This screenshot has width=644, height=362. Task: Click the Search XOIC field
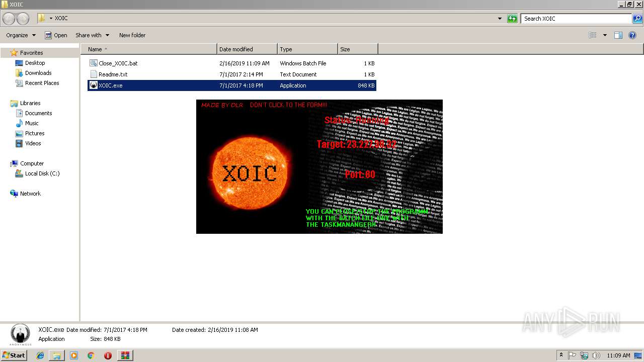coord(577,19)
